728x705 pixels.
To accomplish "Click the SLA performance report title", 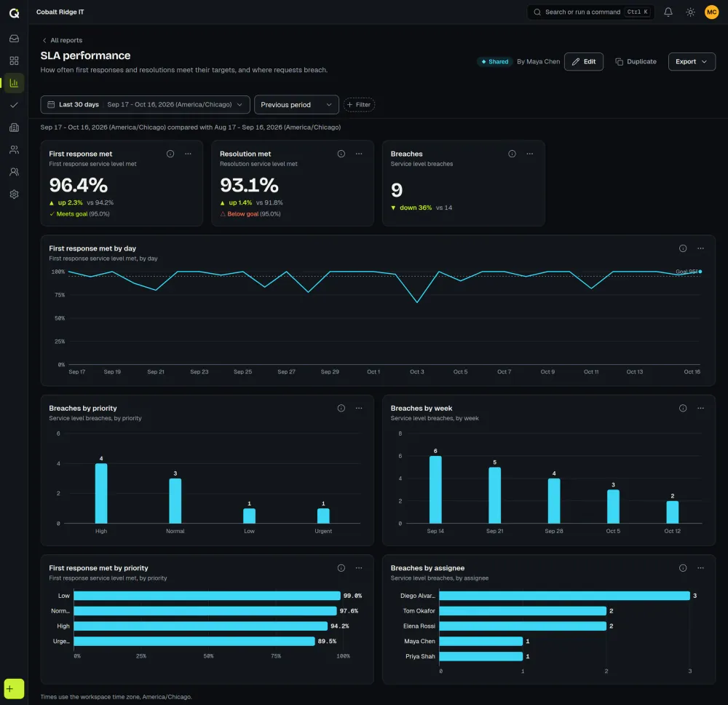I will [85, 56].
